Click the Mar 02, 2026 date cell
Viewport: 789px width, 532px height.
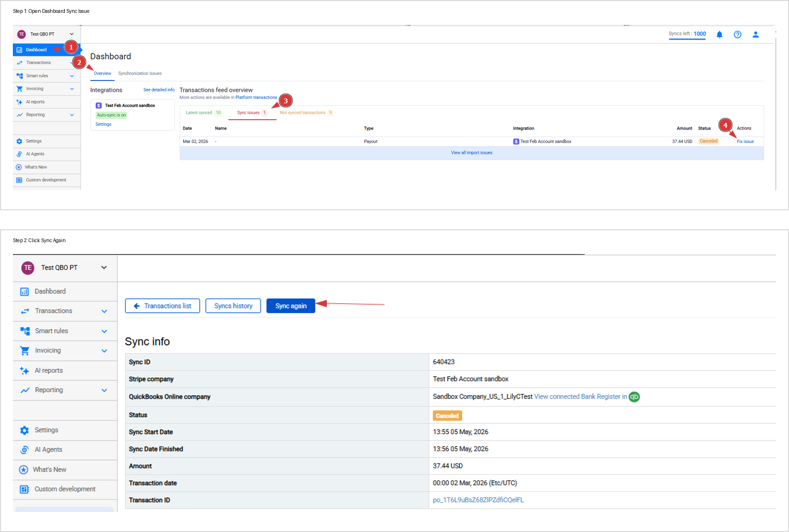click(x=196, y=142)
